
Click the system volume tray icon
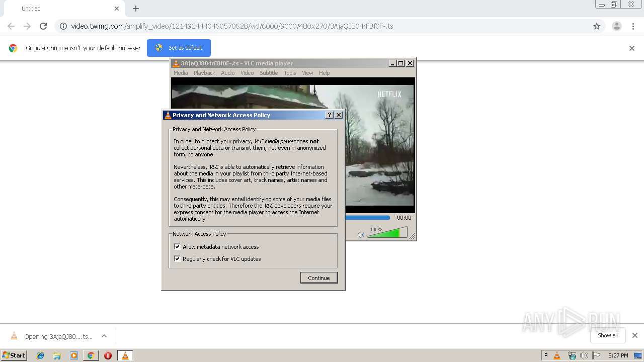[584, 355]
